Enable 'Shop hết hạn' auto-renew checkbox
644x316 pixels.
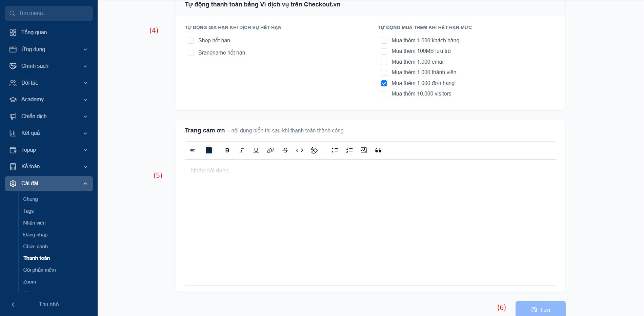[x=191, y=41]
